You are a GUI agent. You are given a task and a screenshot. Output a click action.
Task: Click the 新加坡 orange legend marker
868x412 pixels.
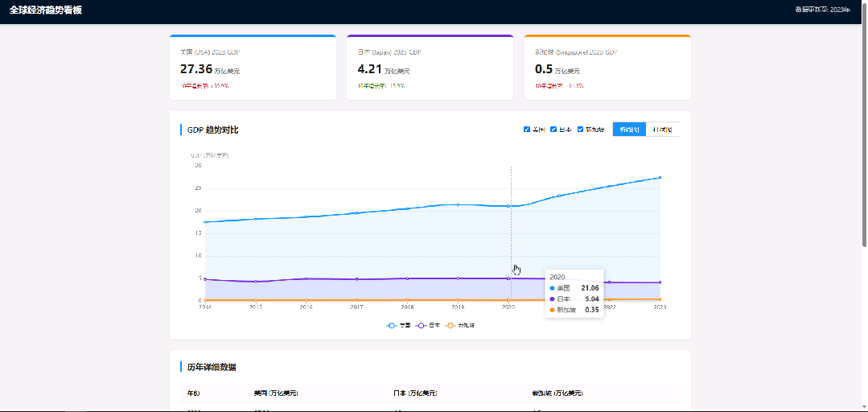[x=450, y=325]
